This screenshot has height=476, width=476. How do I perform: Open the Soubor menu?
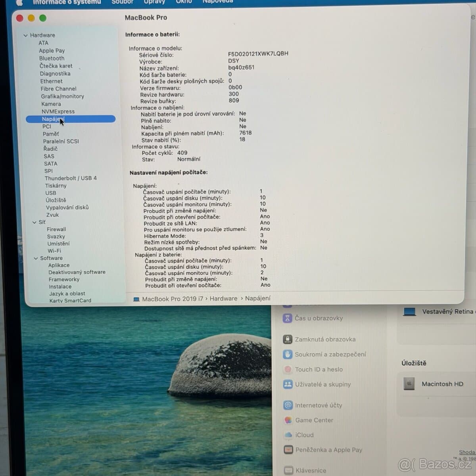[122, 2]
